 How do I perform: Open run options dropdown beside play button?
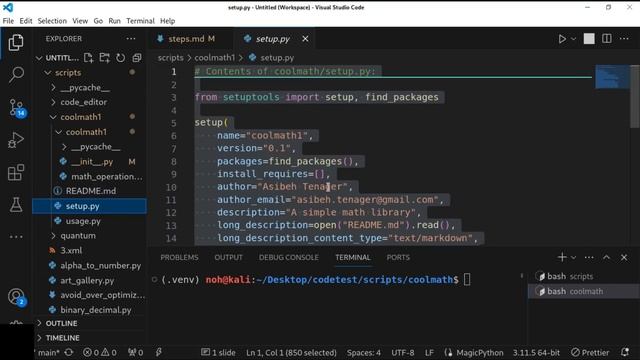[573, 39]
